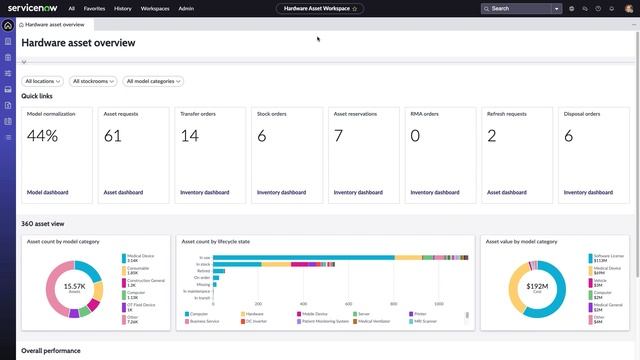Click the Medical Device legend swatch in asset count
This screenshot has height=360, width=640.
124,258
